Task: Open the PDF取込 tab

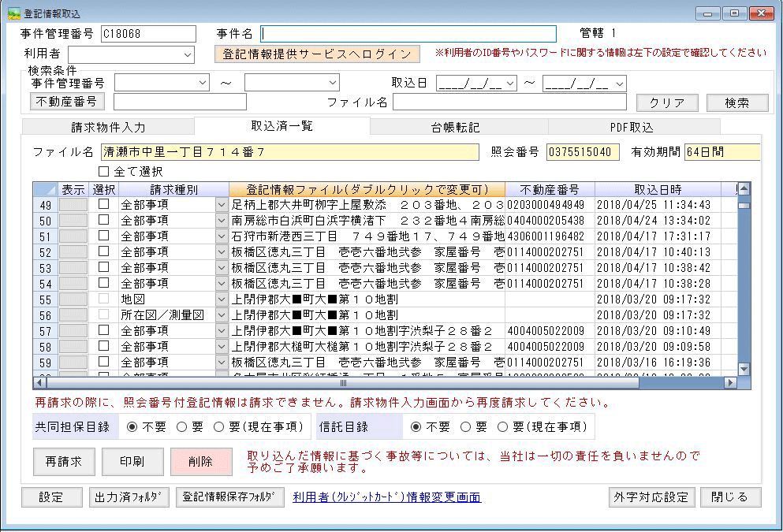Action: click(x=632, y=127)
